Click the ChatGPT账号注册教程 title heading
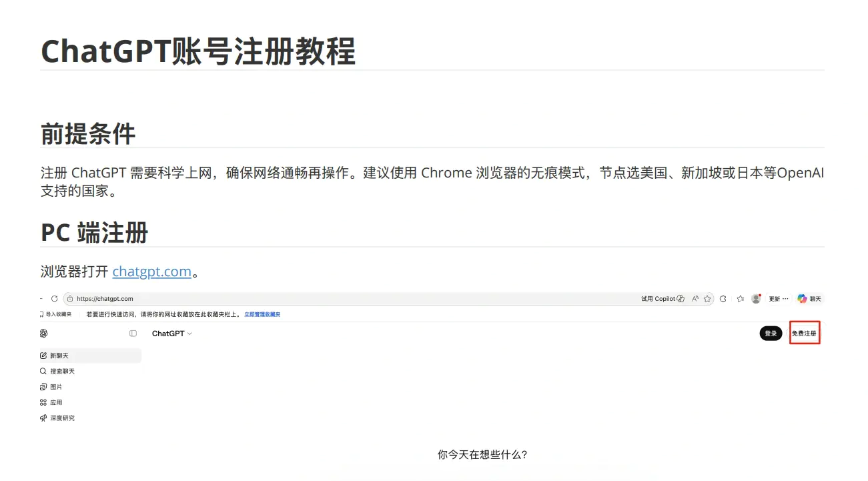This screenshot has width=868, height=481. [198, 51]
